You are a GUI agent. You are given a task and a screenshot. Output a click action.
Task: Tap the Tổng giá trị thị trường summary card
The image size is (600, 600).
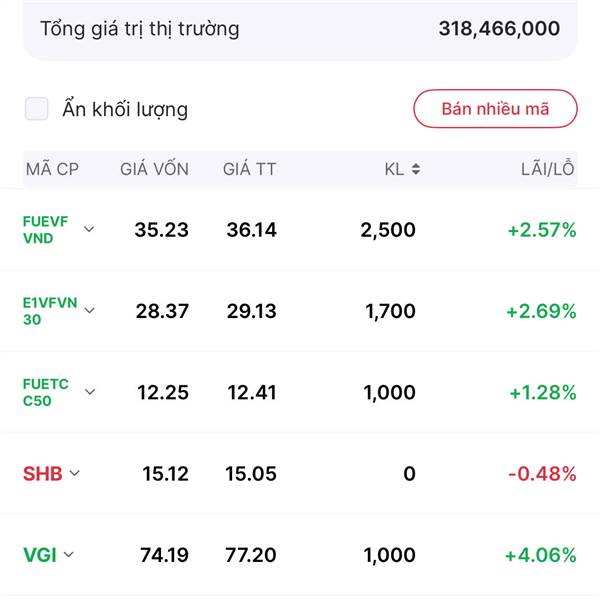tap(300, 30)
